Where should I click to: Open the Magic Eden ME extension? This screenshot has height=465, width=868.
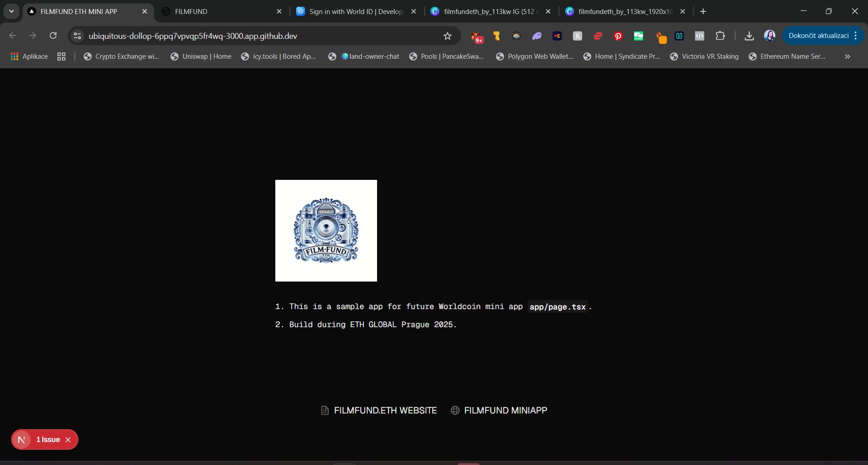[557, 36]
